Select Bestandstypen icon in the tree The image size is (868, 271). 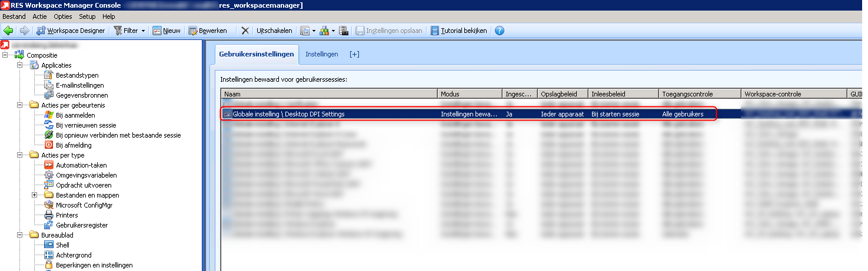coord(49,75)
